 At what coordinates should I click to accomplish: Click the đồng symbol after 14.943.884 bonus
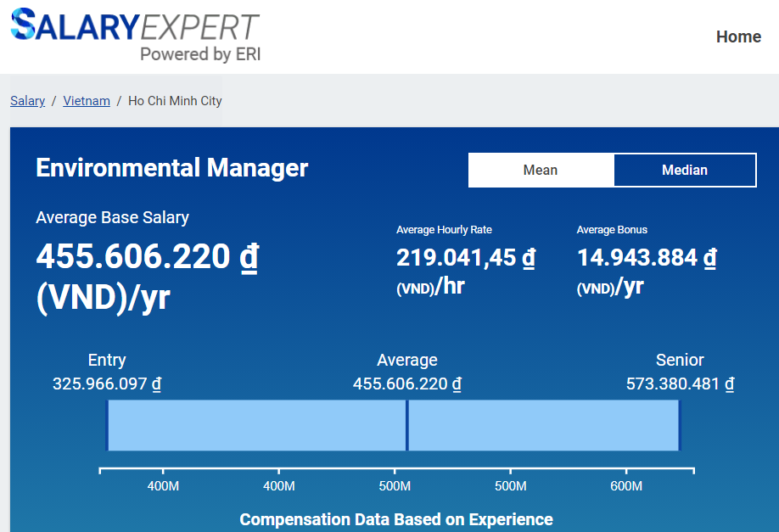[710, 258]
